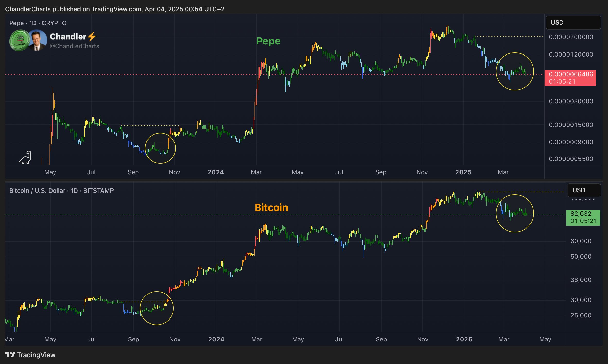Click the TradingView text link at the bottom
This screenshot has width=608, height=364.
(x=36, y=355)
